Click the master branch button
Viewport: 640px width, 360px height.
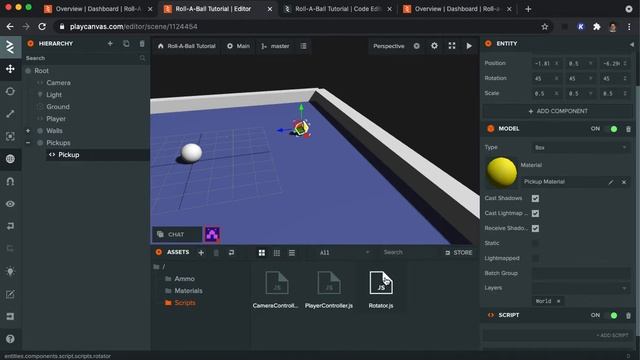(276, 46)
